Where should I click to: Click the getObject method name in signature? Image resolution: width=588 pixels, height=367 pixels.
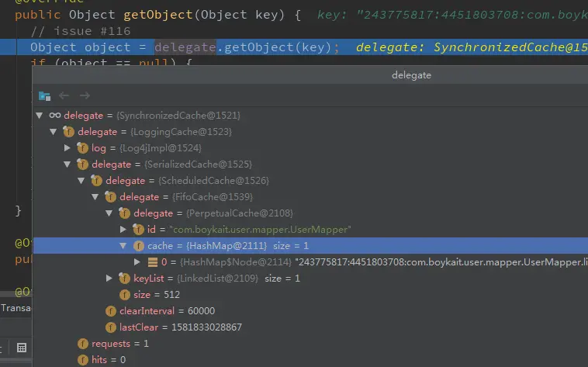pyautogui.click(x=158, y=15)
